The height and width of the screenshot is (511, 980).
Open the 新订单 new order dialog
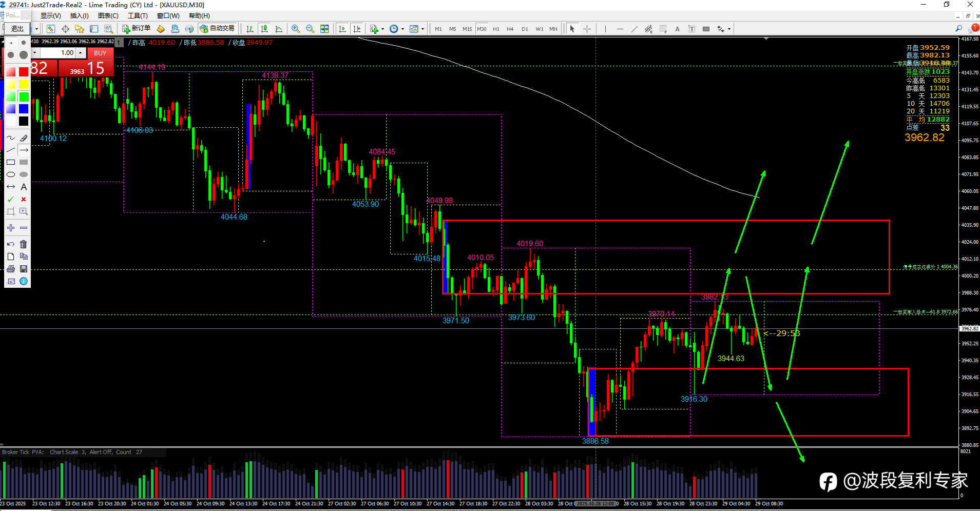click(x=137, y=29)
